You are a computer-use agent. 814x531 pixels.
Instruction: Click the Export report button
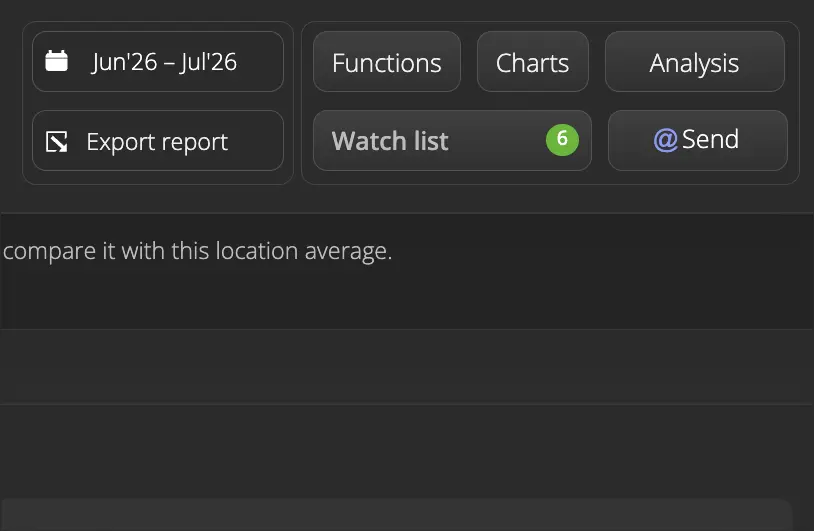158,141
